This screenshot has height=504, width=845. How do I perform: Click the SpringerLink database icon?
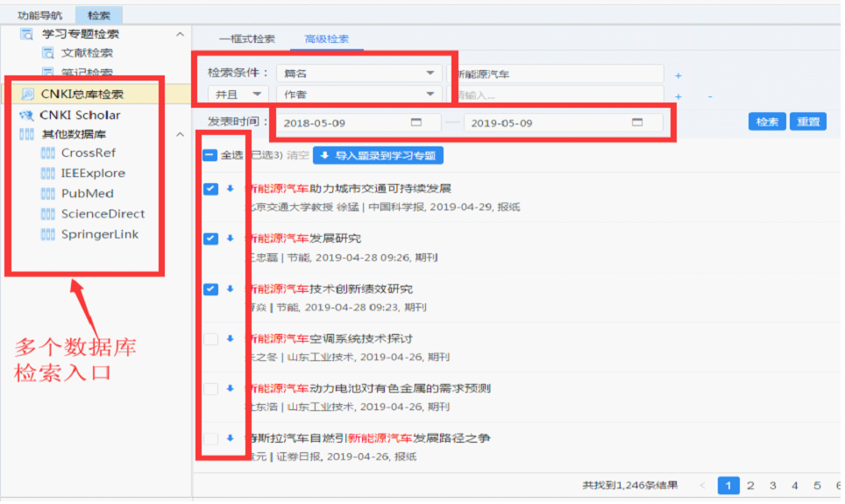(48, 235)
